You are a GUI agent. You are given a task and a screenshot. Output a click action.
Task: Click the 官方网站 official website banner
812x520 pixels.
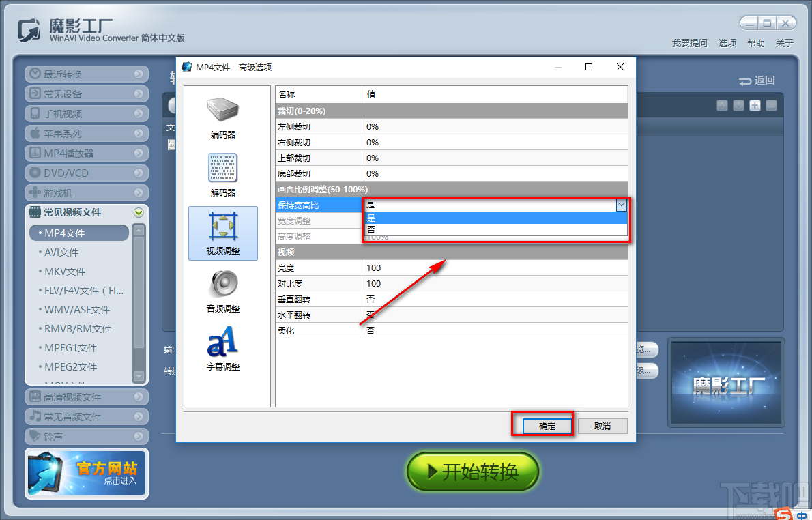87,474
